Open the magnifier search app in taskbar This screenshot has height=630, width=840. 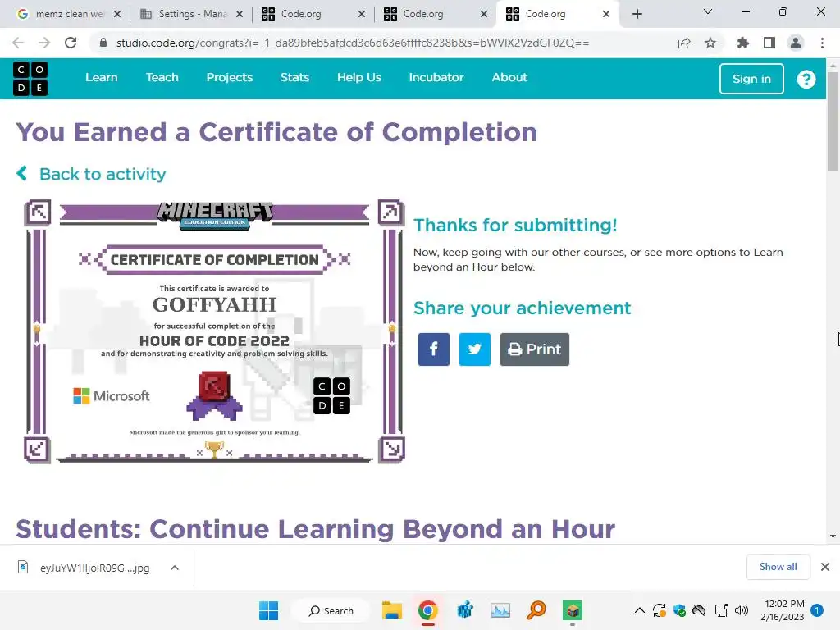[x=536, y=610]
